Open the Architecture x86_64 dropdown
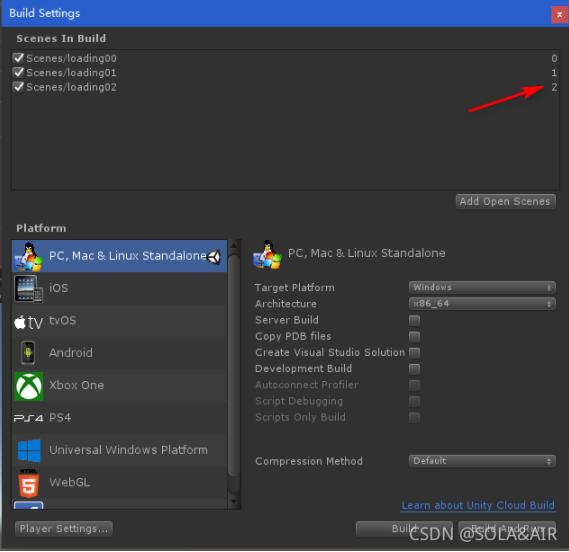Viewport: 569px width, 552px height. pyautogui.click(x=482, y=304)
